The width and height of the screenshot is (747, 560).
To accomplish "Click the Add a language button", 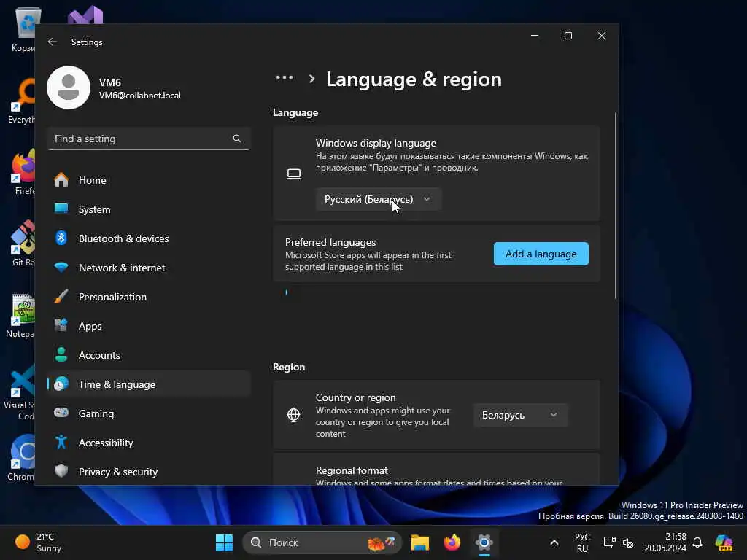I will coord(541,254).
